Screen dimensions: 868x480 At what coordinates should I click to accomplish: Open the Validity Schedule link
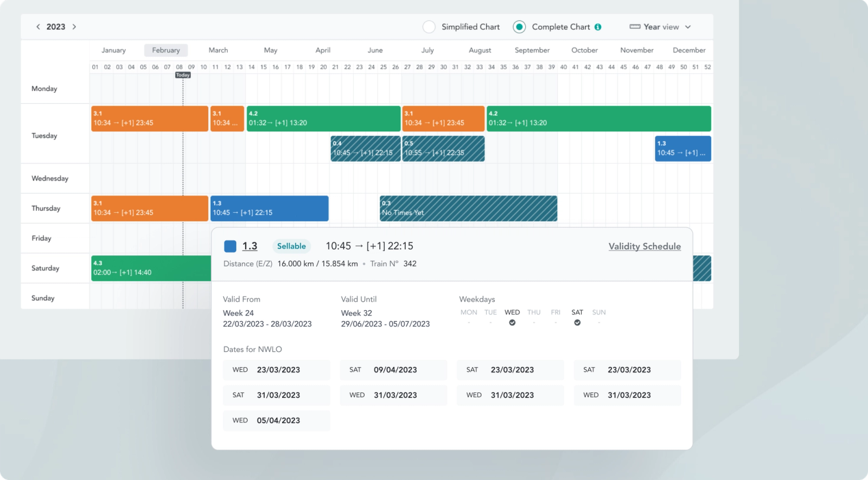[644, 246]
